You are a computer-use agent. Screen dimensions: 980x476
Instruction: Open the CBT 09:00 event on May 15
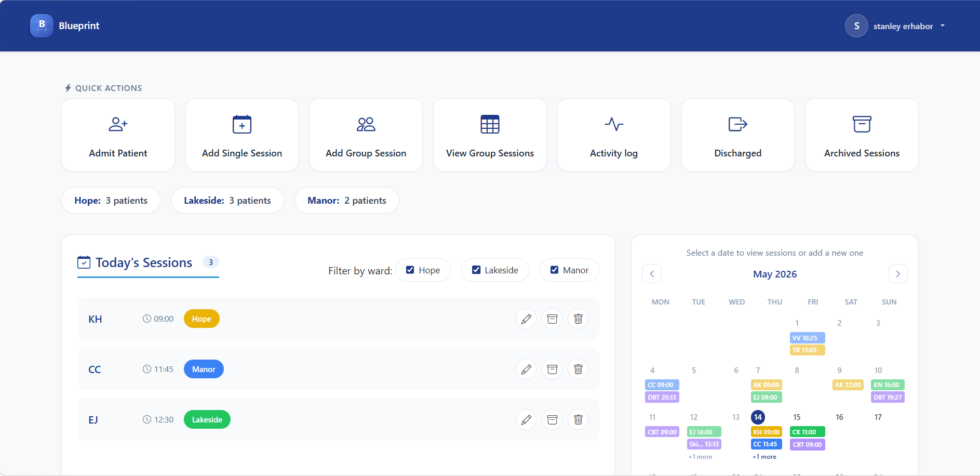[x=808, y=445]
